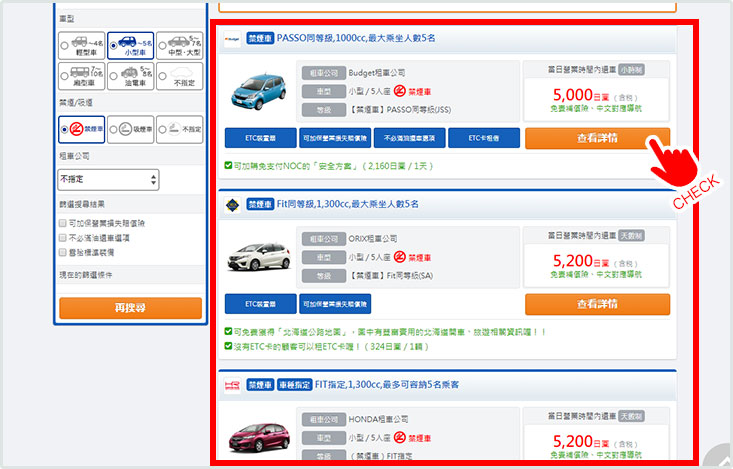Click 查看詳情 for the ORIX Fit car
This screenshot has height=469, width=733.
[x=597, y=304]
